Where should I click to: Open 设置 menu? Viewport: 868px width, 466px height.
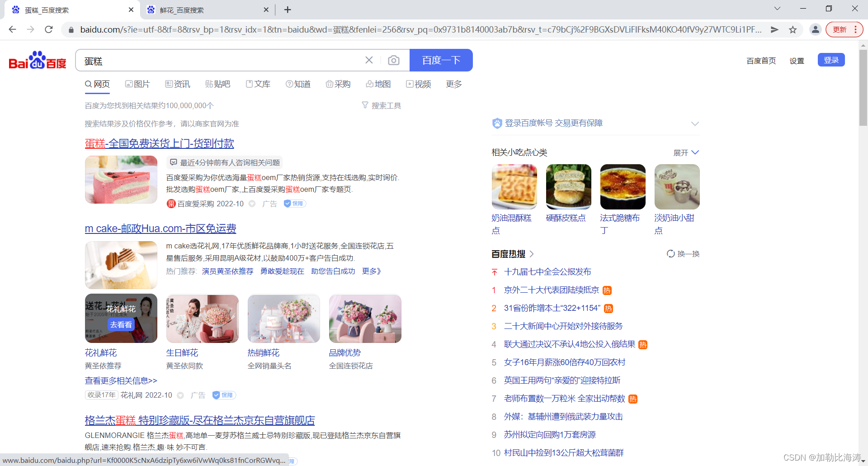click(x=797, y=61)
